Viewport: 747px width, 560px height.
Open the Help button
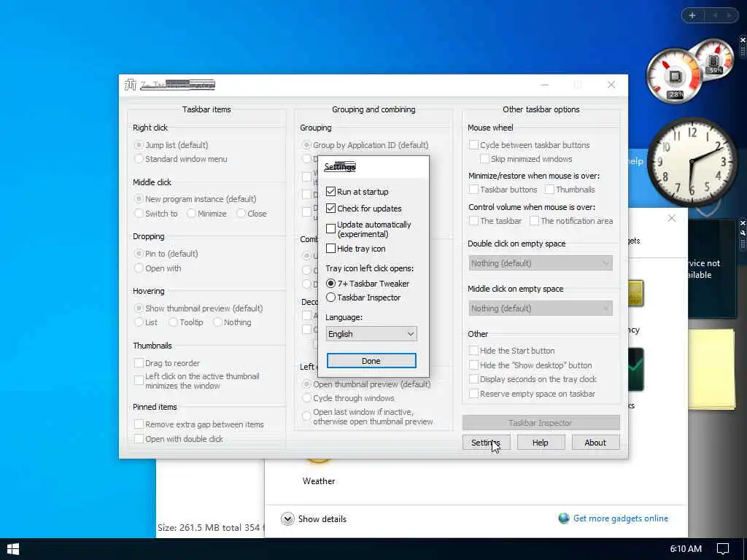click(541, 443)
